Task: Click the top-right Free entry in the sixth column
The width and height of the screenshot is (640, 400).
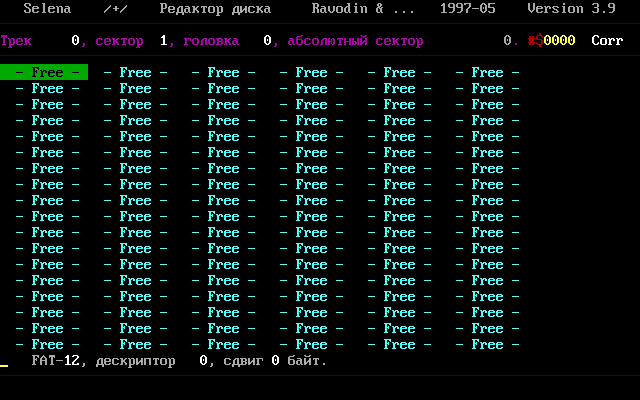Action: [487, 72]
